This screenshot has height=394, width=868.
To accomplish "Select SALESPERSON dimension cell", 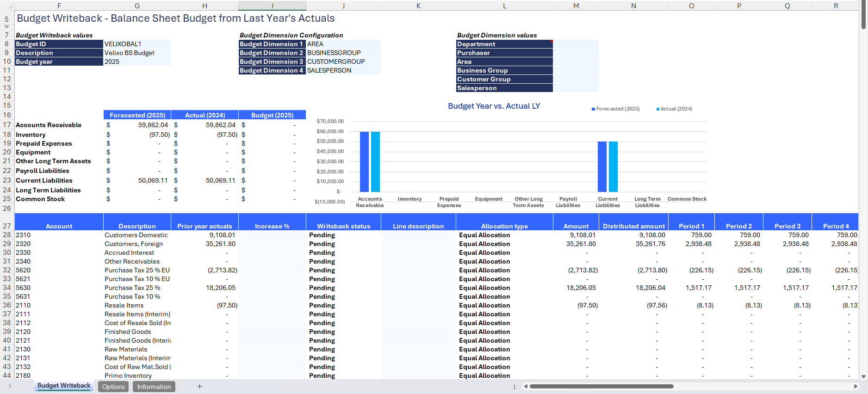I will (x=343, y=70).
